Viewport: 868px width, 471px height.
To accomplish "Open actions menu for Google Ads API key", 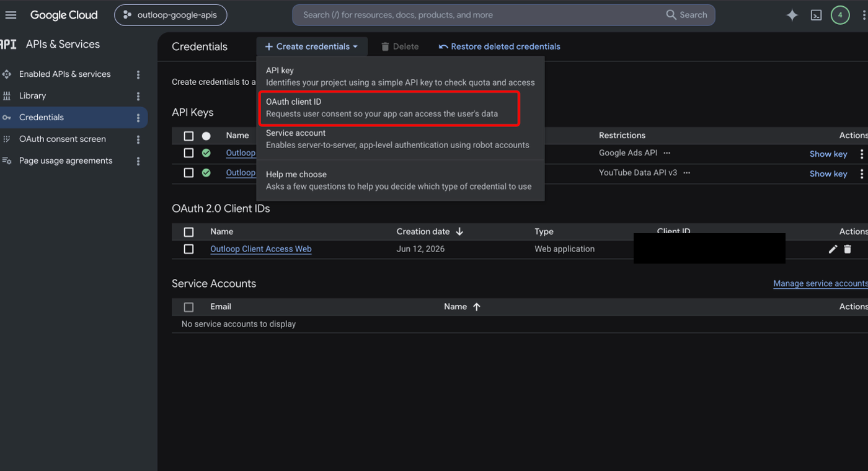I will [x=861, y=154].
